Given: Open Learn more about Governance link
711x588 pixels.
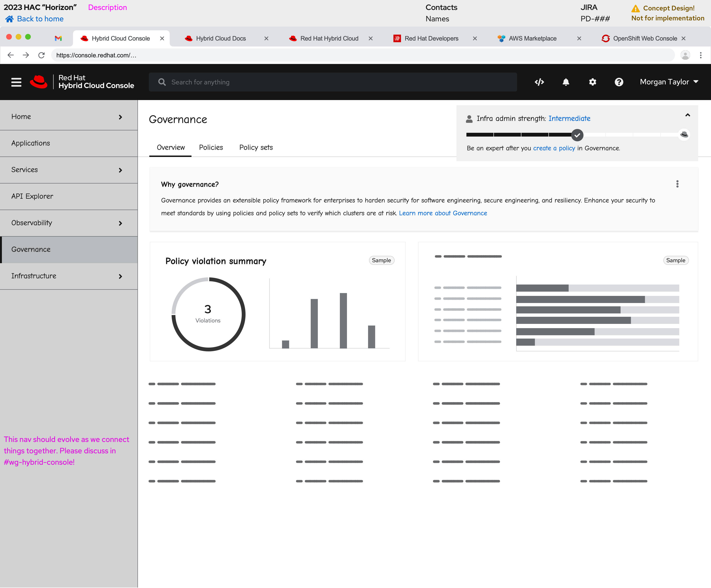Looking at the screenshot, I should (x=443, y=213).
